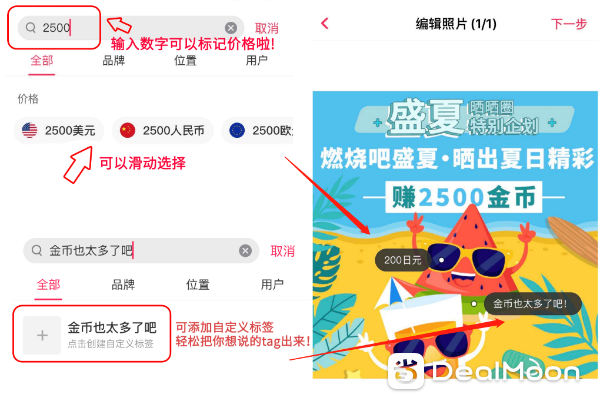The image size is (600, 404).
Task: Click the magnifier icon in the 2500 search box
Action: (x=31, y=28)
